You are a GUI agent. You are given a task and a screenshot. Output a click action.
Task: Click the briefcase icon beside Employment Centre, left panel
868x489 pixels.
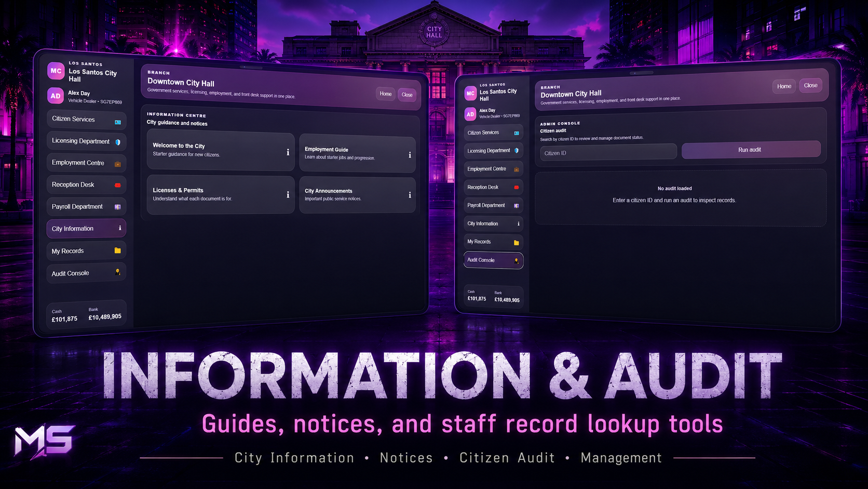118,164
